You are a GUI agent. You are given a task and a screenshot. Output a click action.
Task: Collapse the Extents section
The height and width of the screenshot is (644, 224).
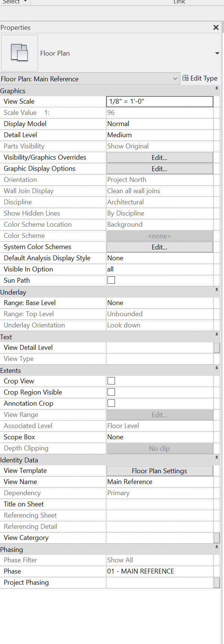(x=217, y=368)
